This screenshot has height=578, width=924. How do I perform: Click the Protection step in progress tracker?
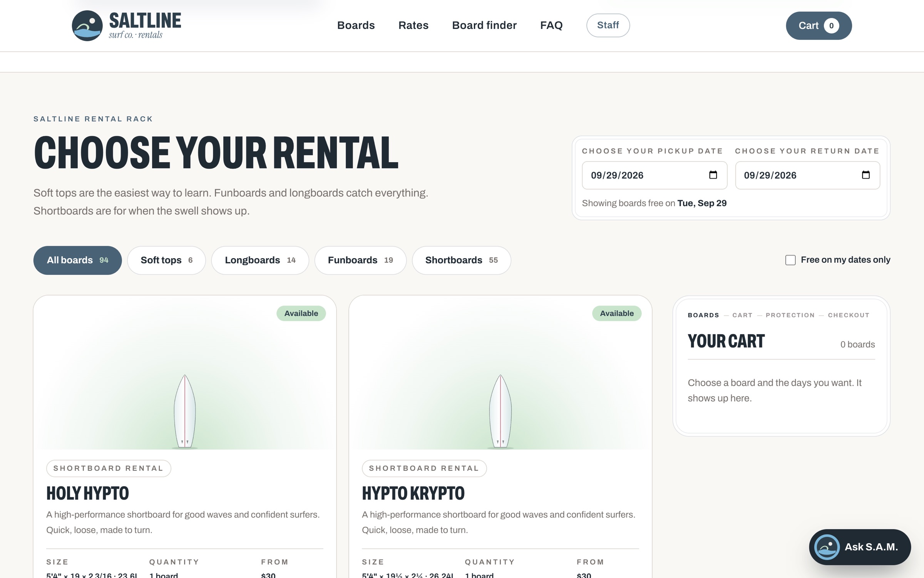click(x=790, y=315)
